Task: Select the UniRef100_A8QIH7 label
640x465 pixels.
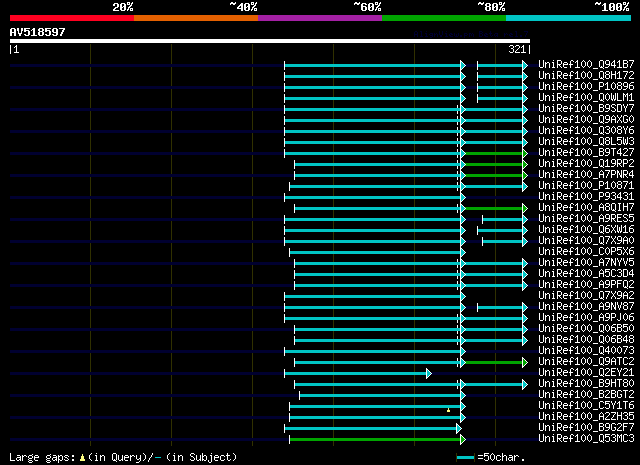Action: point(586,207)
